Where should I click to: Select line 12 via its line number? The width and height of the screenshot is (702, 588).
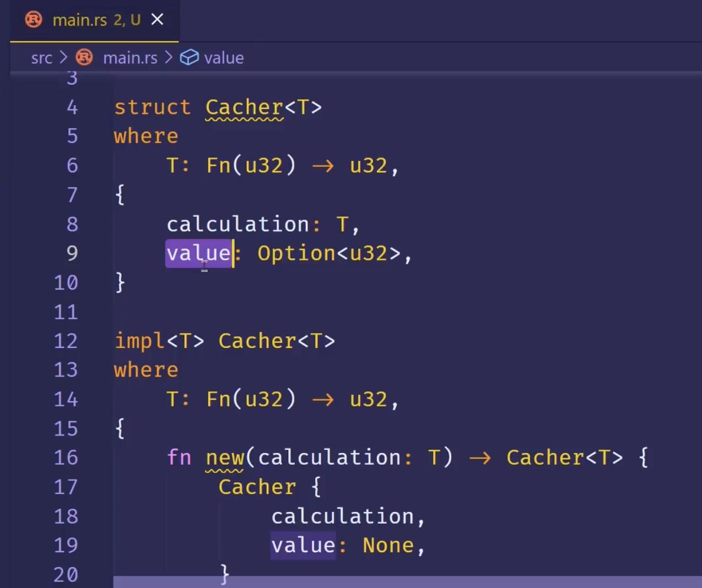tap(66, 341)
